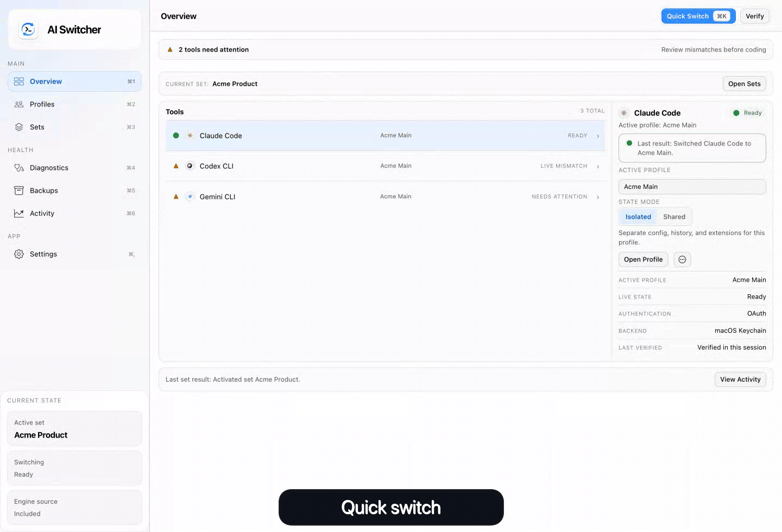This screenshot has width=782, height=532.
Task: Click the '2 tools need attention' text
Action: coord(213,49)
